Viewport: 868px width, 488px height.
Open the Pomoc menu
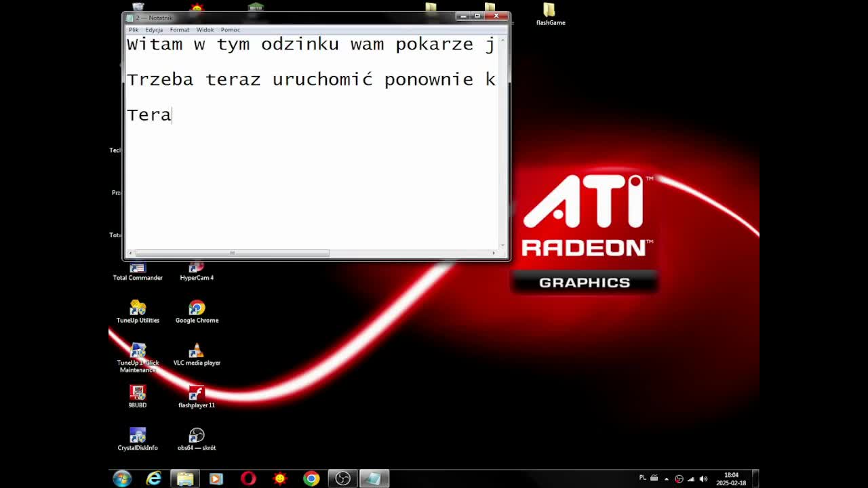[230, 30]
